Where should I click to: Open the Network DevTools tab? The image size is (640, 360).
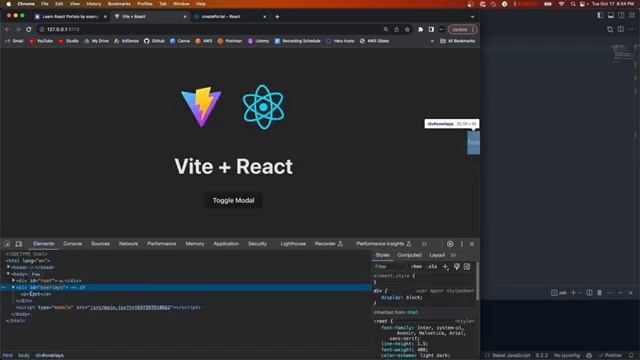pos(128,244)
